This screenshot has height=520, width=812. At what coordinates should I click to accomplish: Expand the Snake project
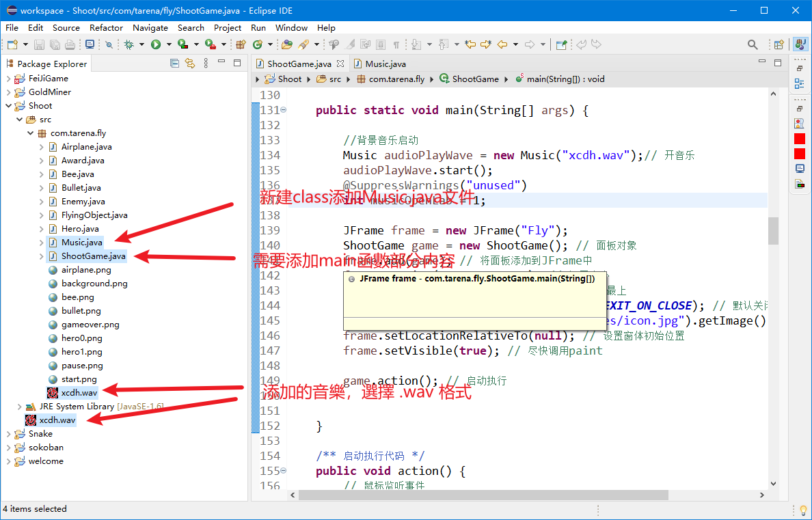pos(8,433)
